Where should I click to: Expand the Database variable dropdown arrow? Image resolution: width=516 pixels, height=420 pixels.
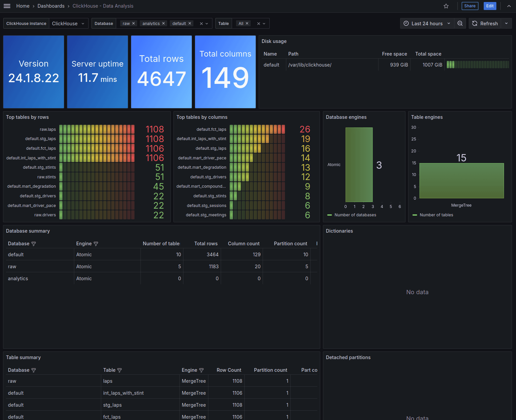207,24
